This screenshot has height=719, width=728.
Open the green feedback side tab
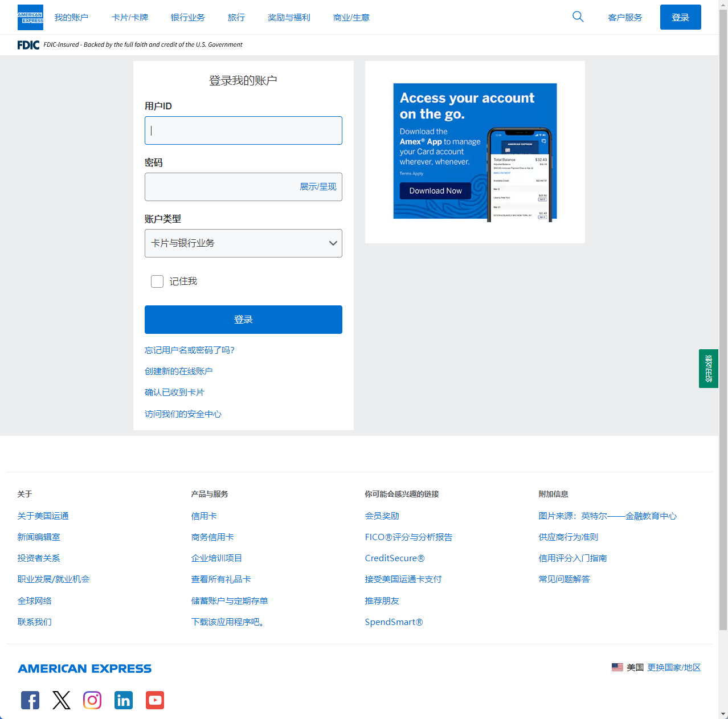(708, 369)
